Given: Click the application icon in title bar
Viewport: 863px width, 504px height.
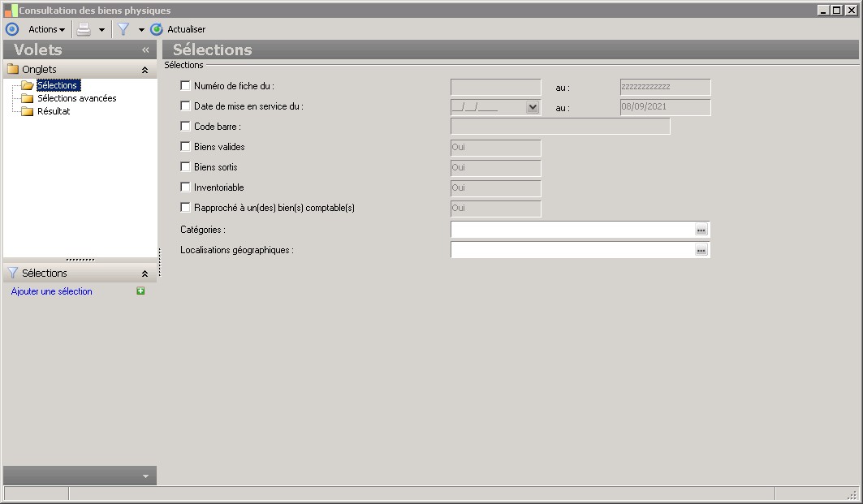Looking at the screenshot, I should (x=11, y=11).
